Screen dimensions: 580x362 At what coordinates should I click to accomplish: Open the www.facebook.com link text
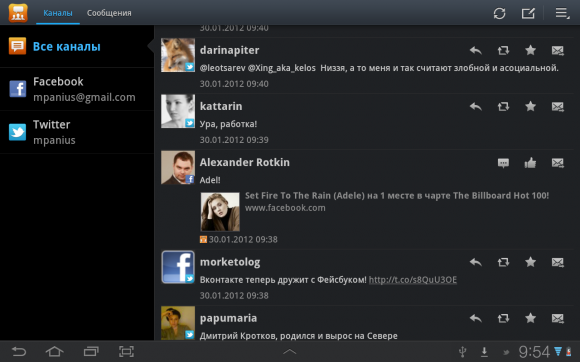(x=285, y=208)
